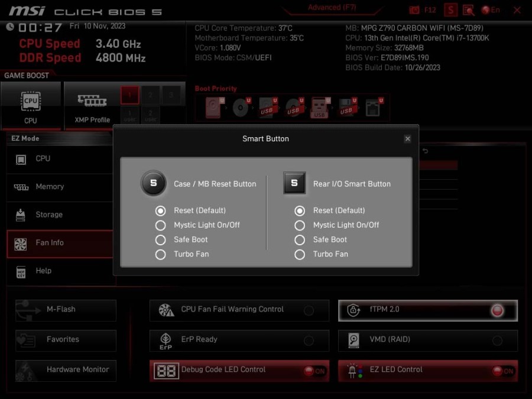Screen dimensions: 532x399
Task: Enable GAME BOOST CPU button
Action: [x=31, y=106]
